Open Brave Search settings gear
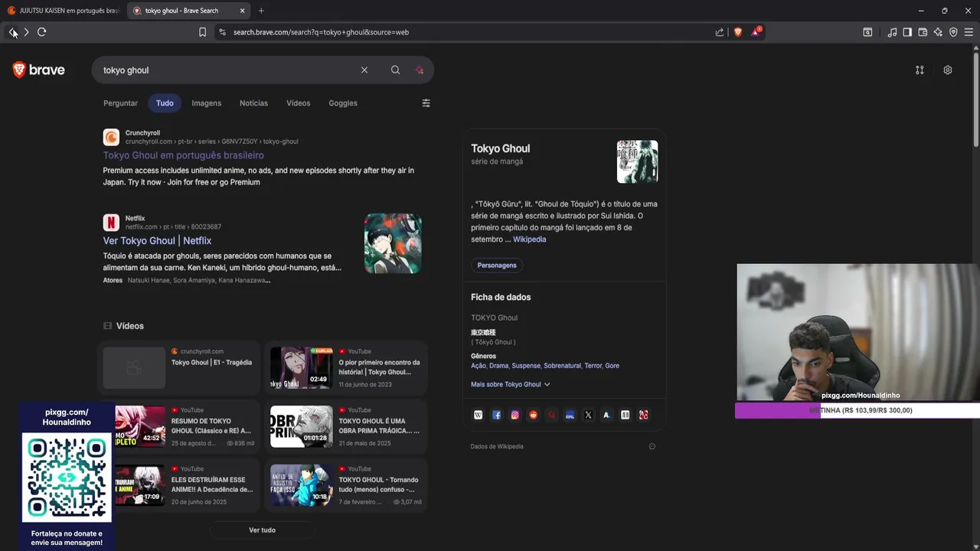The image size is (980, 551). click(948, 70)
